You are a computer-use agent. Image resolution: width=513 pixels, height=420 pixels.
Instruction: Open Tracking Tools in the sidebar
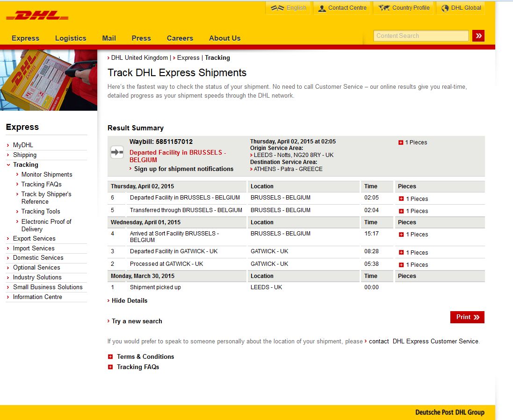click(41, 212)
